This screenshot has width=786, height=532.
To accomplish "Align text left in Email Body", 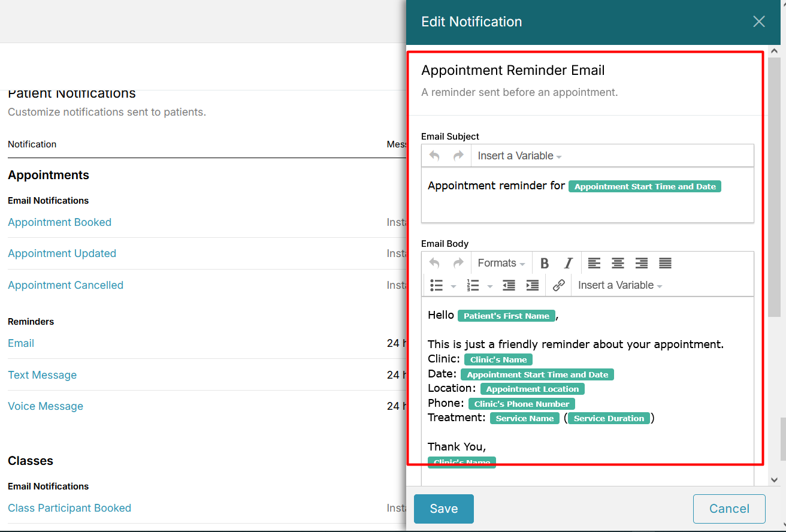I will click(x=594, y=263).
